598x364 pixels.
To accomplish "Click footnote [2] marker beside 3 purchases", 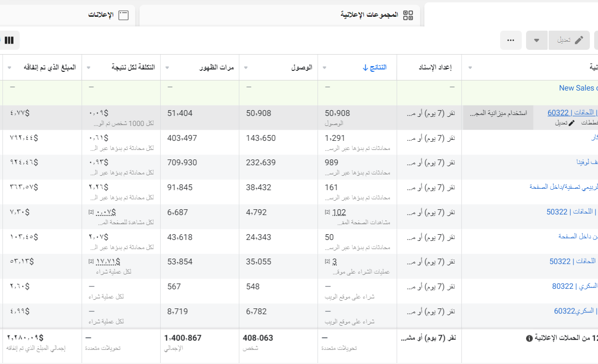I will click(327, 262).
